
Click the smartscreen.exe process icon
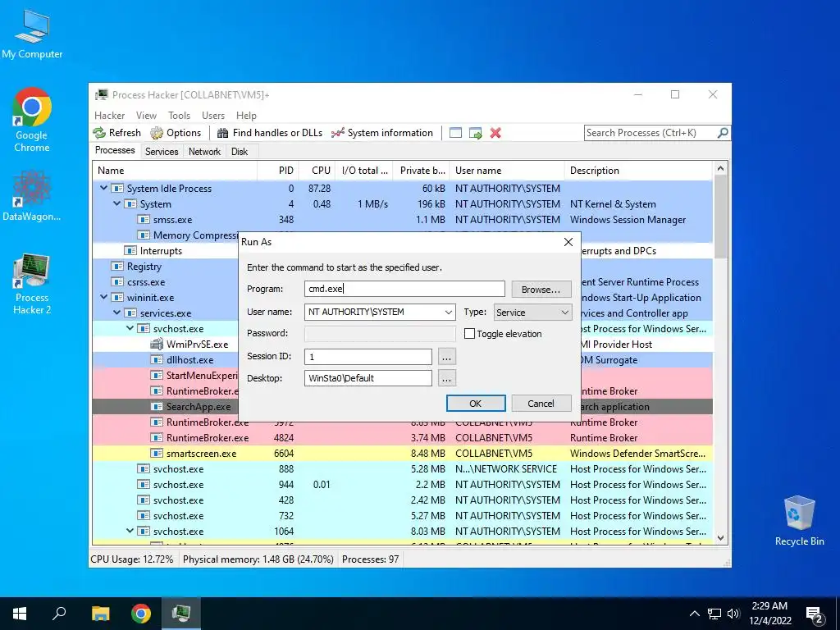point(157,453)
